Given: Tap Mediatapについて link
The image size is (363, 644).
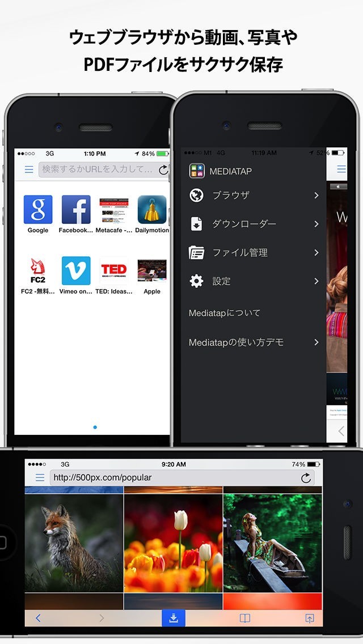Looking at the screenshot, I should pos(225,313).
